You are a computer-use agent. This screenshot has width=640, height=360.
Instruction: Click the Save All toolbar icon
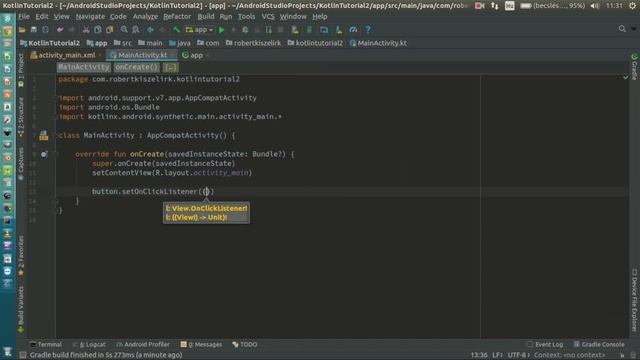coord(34,30)
